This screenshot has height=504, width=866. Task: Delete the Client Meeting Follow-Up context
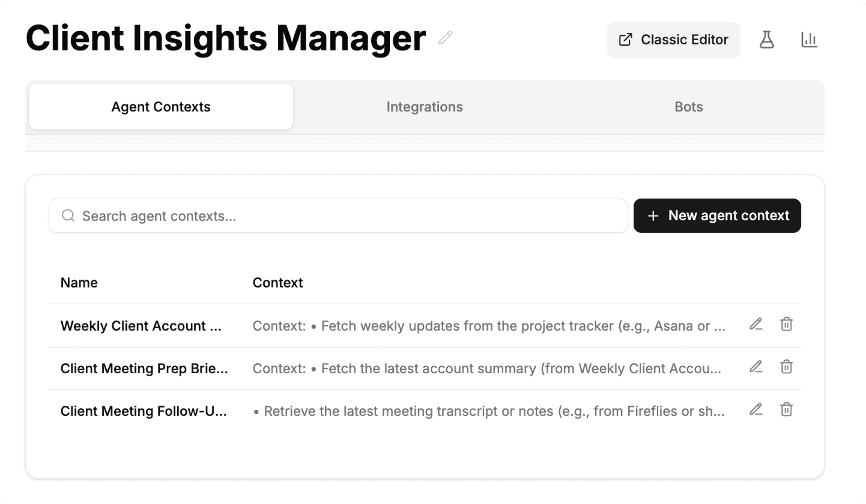tap(786, 410)
